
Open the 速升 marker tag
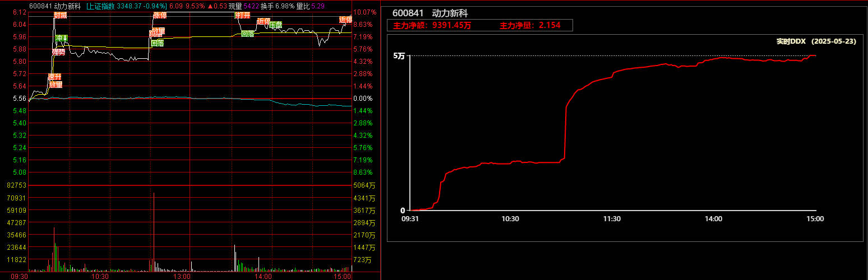coord(55,77)
